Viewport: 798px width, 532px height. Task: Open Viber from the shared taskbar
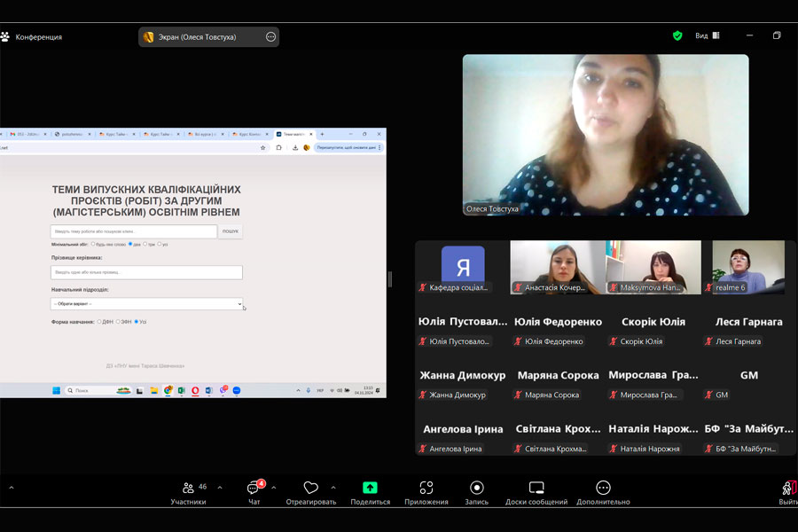point(223,390)
